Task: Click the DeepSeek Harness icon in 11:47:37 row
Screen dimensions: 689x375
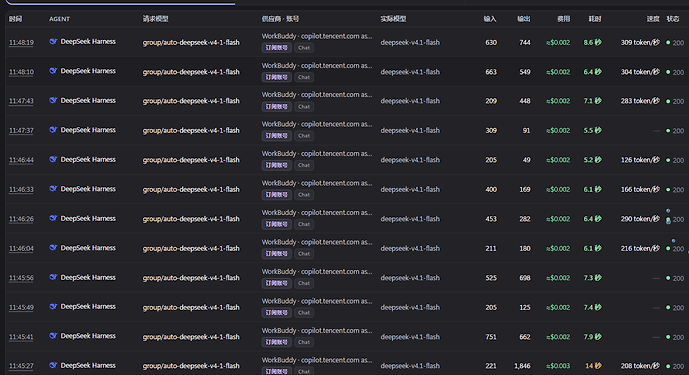Action: point(53,130)
